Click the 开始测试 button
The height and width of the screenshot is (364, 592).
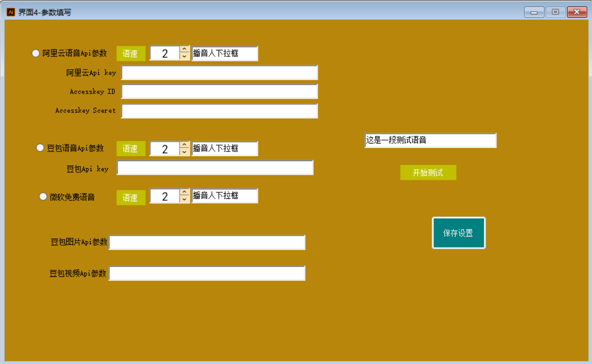[x=428, y=173]
